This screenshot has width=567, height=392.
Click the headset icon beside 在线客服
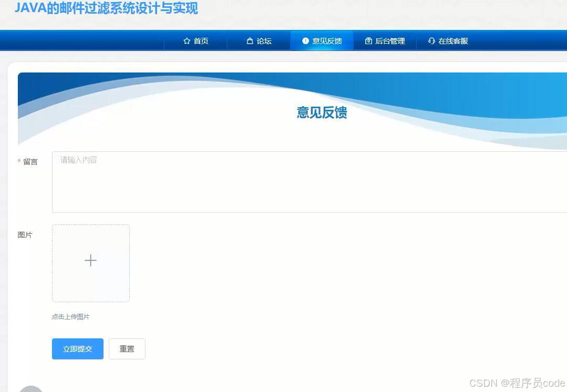pos(431,41)
